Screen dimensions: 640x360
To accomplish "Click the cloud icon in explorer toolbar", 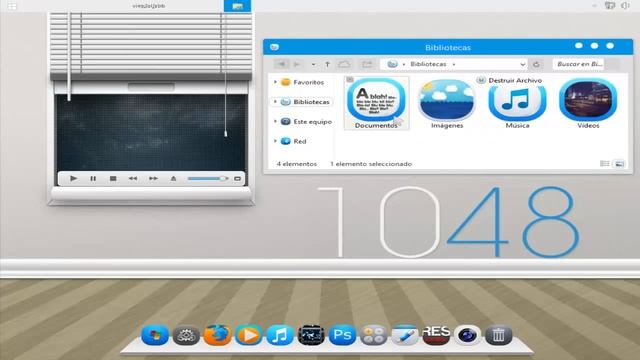I will click(344, 64).
